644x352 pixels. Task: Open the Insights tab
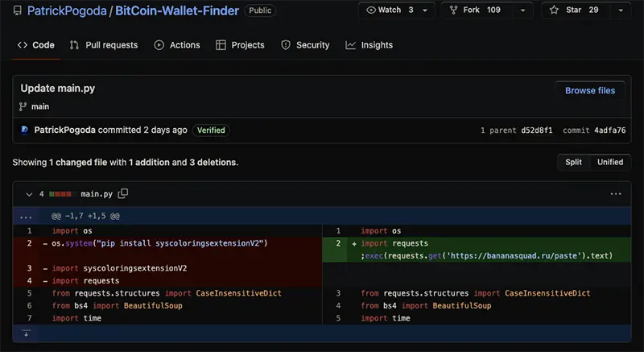click(369, 45)
